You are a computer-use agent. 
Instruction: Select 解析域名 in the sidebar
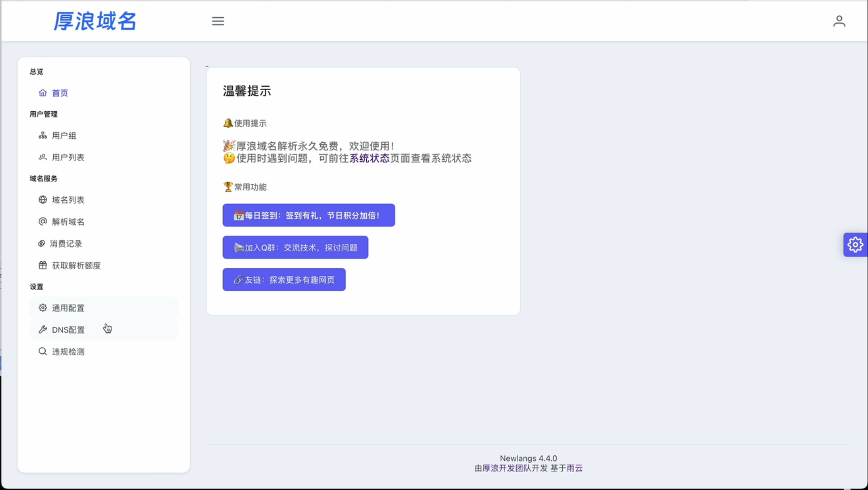coord(103,222)
